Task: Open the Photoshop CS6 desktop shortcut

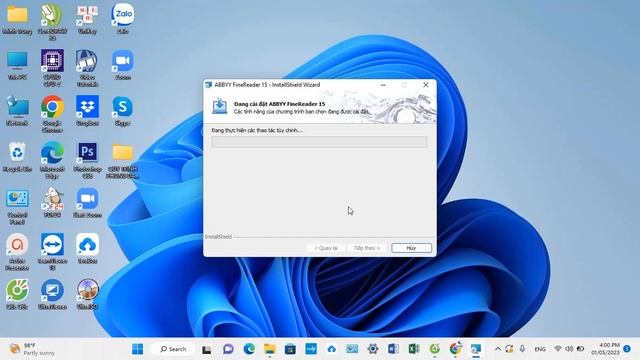Action: point(87,159)
